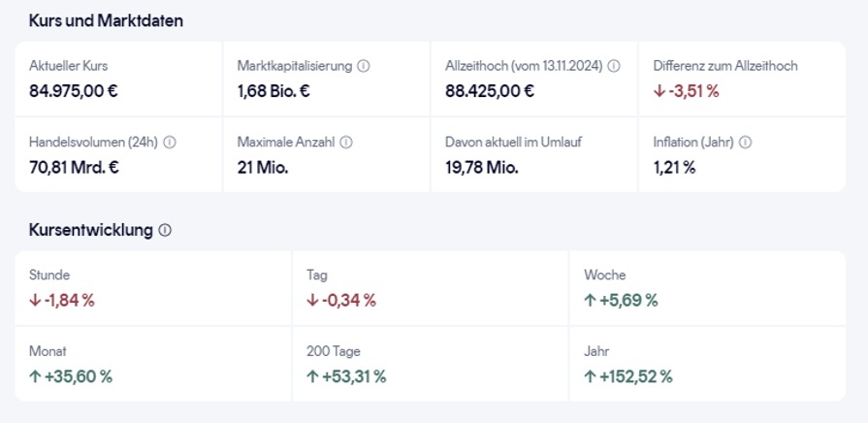Image resolution: width=868 pixels, height=423 pixels.
Task: Click info icon beside Maximale Anzahl
Action: (x=346, y=142)
